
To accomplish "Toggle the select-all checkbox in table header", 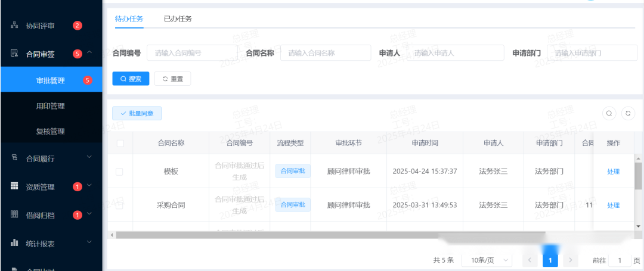I will pos(120,143).
